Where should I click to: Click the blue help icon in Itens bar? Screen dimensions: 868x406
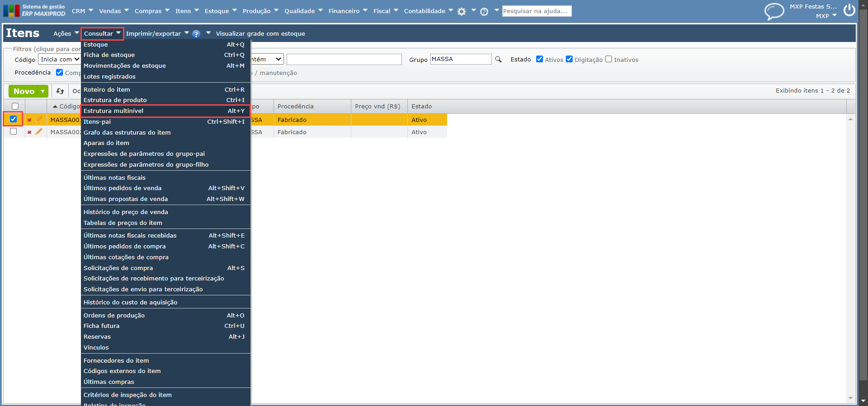point(196,34)
